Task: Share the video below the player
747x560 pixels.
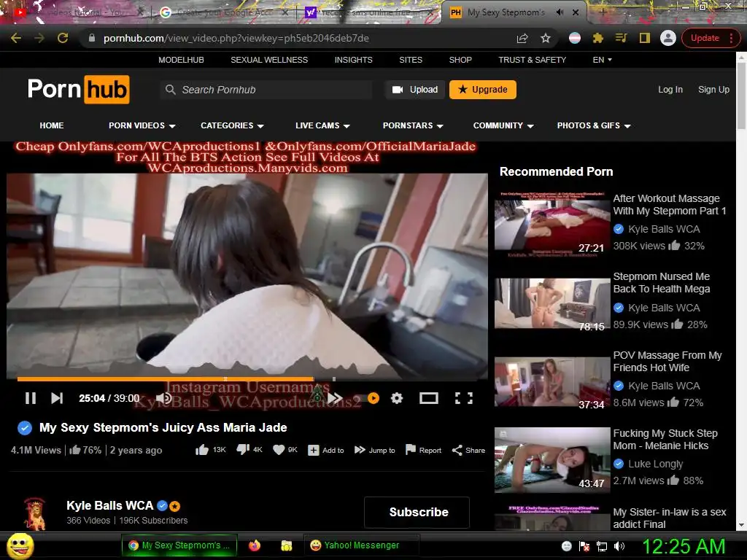Action: pyautogui.click(x=468, y=450)
